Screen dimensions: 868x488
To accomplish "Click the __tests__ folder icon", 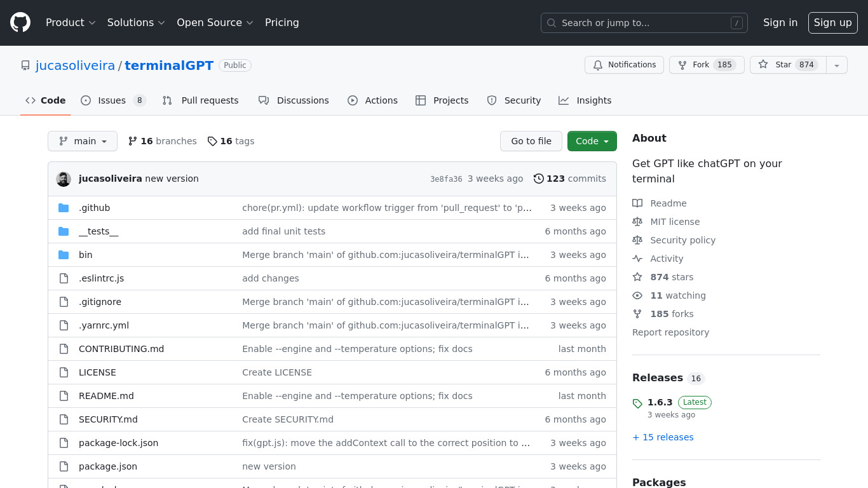I will coord(64,231).
